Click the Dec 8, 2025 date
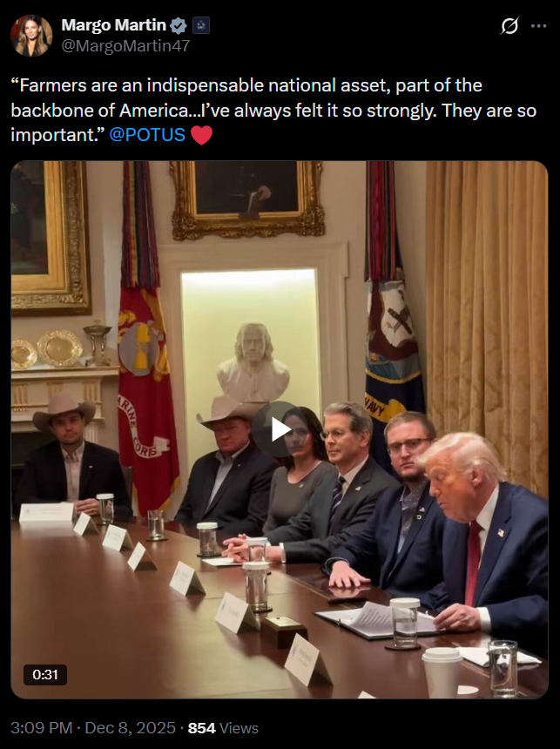This screenshot has height=749, width=560. (130, 728)
